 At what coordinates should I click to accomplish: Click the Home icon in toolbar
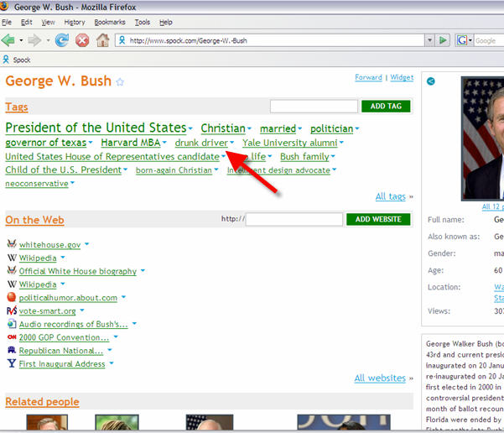click(x=103, y=40)
